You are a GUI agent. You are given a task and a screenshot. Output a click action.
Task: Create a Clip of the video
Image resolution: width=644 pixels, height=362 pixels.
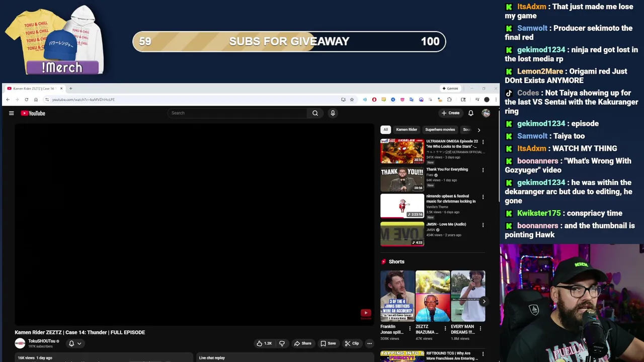click(x=352, y=343)
